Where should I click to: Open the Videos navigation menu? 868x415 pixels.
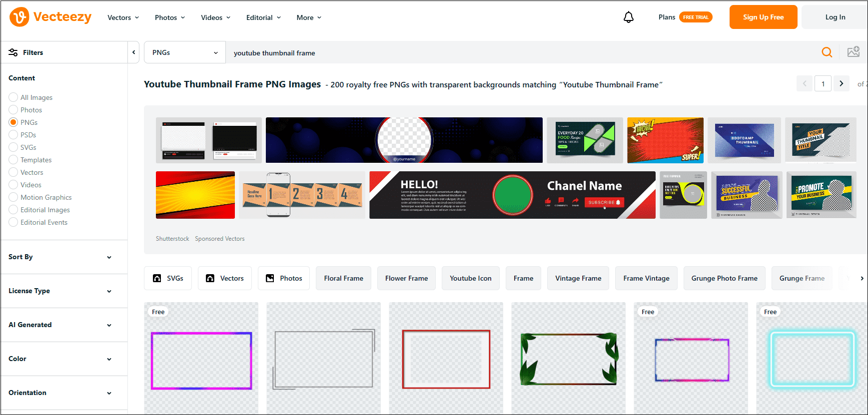coord(216,17)
